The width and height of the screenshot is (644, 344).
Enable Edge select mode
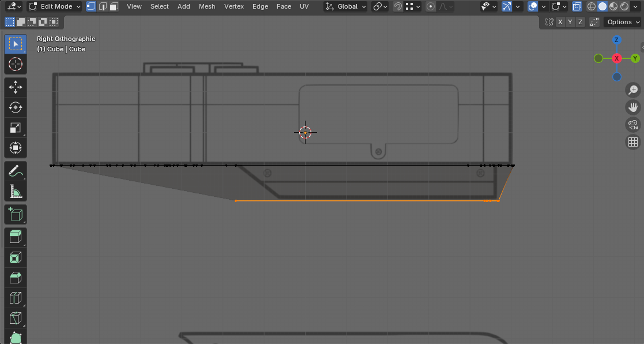point(102,6)
